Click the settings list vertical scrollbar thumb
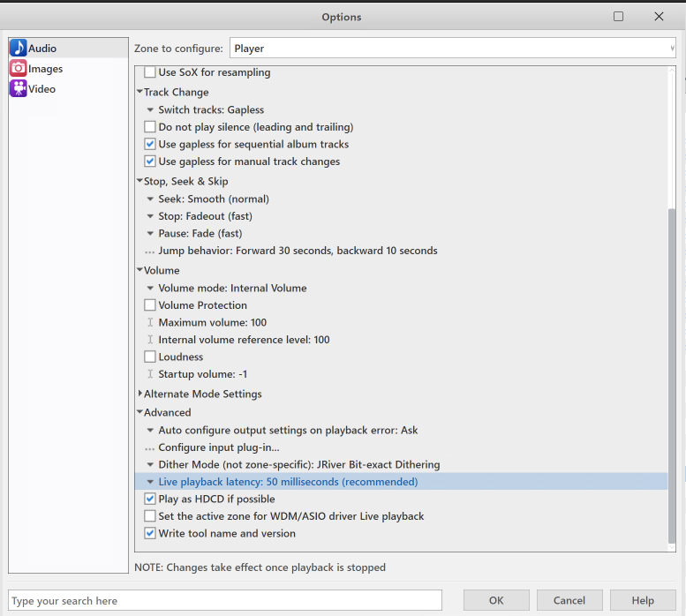Image resolution: width=686 pixels, height=616 pixels. (x=672, y=376)
